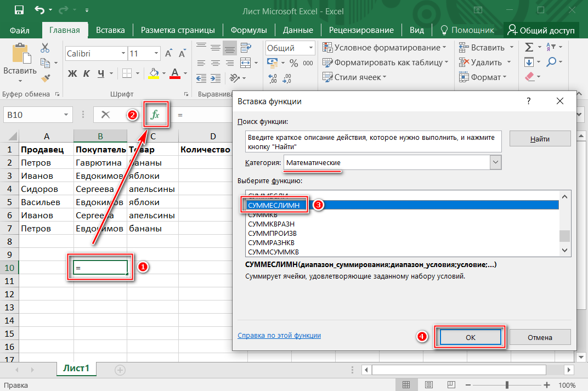Cut selection with the scissors icon
This screenshot has height=391, width=588.
click(x=45, y=48)
